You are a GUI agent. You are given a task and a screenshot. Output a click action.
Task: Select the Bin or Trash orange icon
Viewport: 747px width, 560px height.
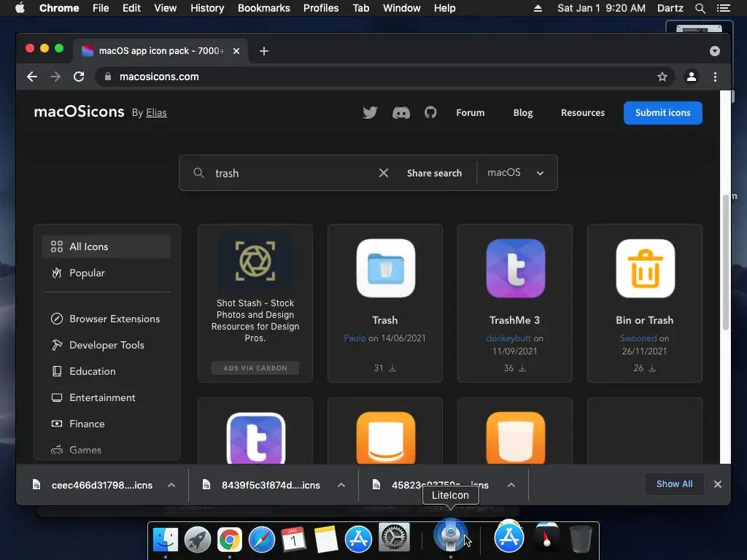tap(645, 268)
